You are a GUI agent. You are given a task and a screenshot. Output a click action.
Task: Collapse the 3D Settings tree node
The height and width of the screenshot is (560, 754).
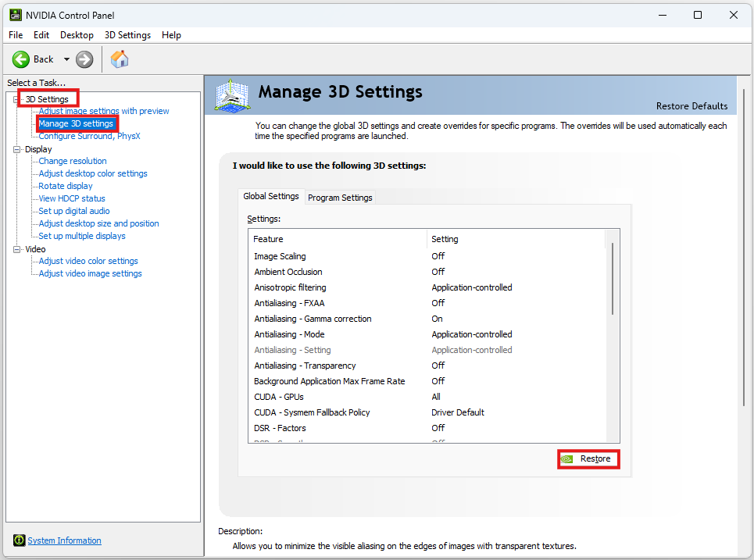click(16, 99)
